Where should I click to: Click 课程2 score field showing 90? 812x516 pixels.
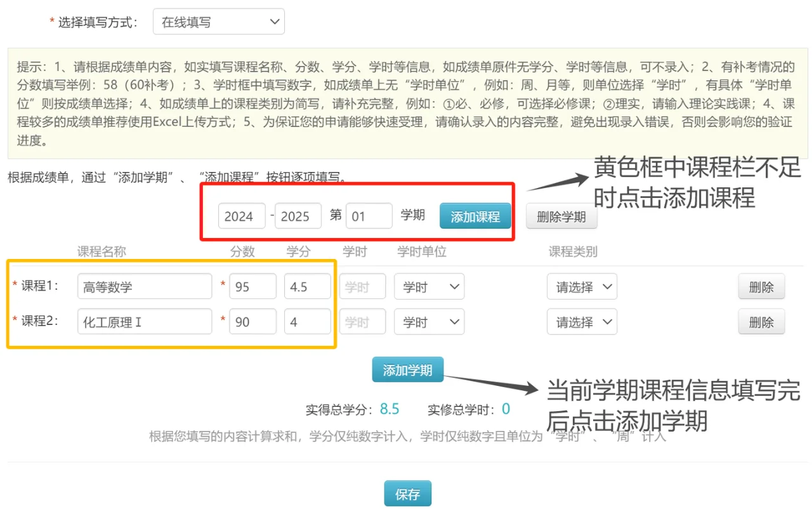(x=252, y=322)
